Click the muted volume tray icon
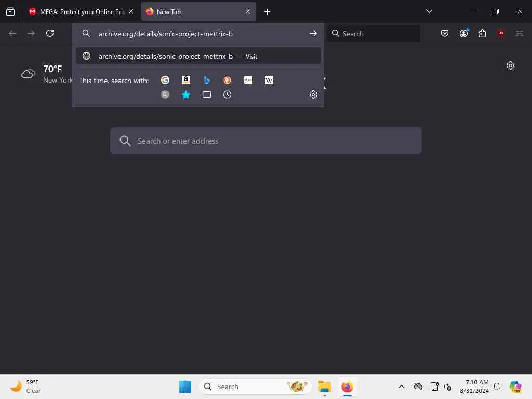Image resolution: width=532 pixels, height=399 pixels. tap(448, 387)
